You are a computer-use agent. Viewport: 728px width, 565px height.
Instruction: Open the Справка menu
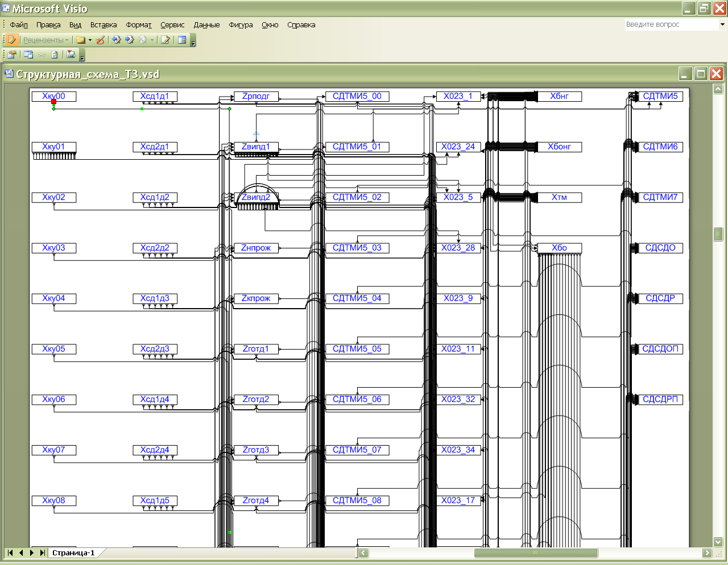pos(301,24)
